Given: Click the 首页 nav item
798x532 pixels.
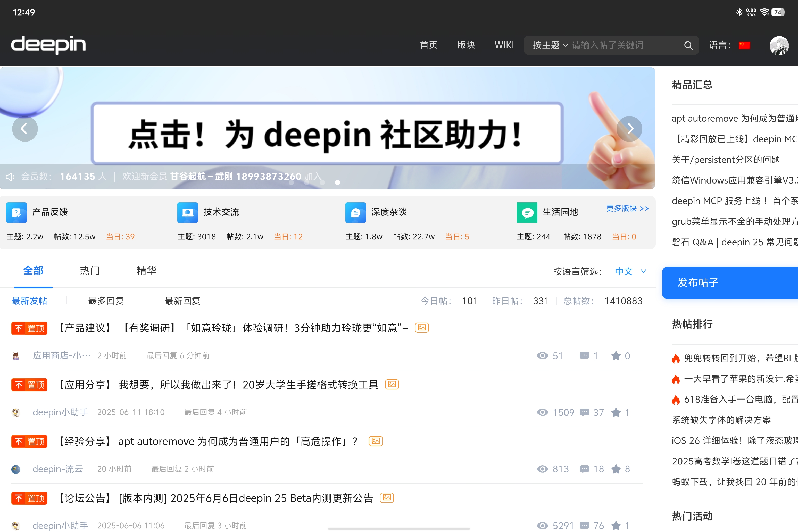Looking at the screenshot, I should (x=429, y=45).
